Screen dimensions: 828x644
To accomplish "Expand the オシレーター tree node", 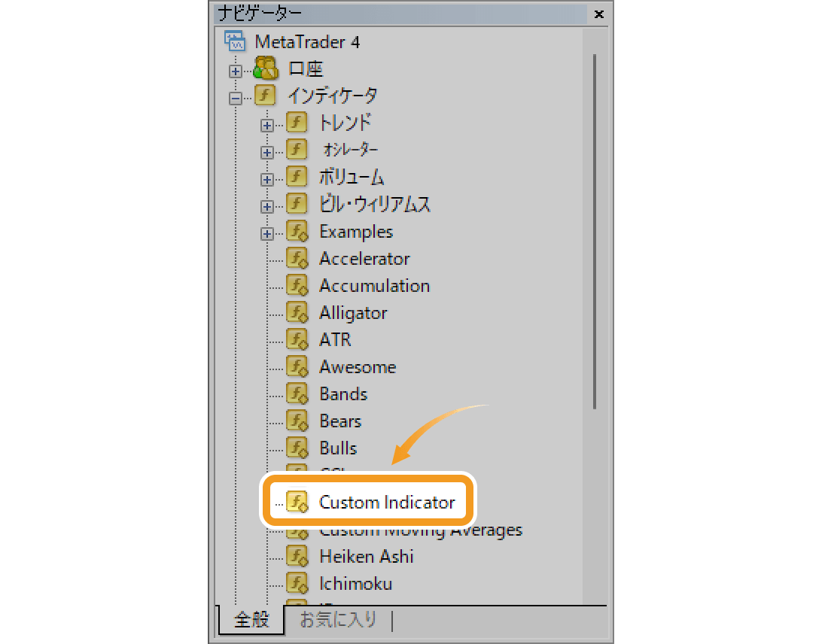I will coord(267,153).
